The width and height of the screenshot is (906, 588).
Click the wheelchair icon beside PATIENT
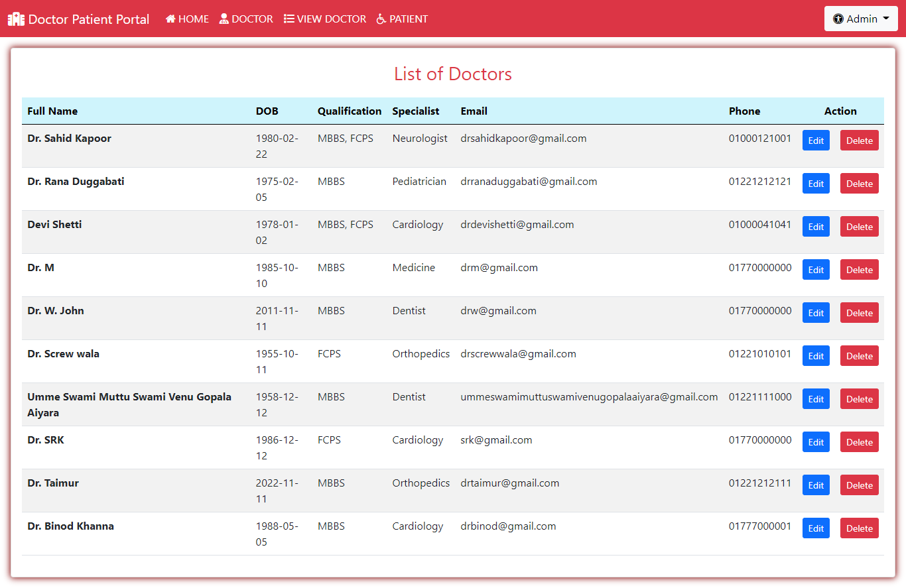pyautogui.click(x=381, y=19)
